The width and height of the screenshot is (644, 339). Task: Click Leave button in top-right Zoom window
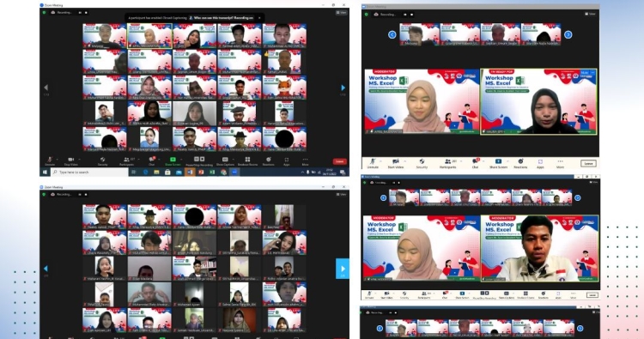(588, 163)
